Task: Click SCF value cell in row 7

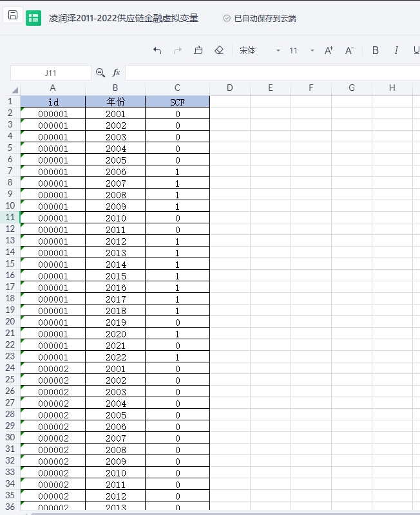Action: (x=177, y=171)
